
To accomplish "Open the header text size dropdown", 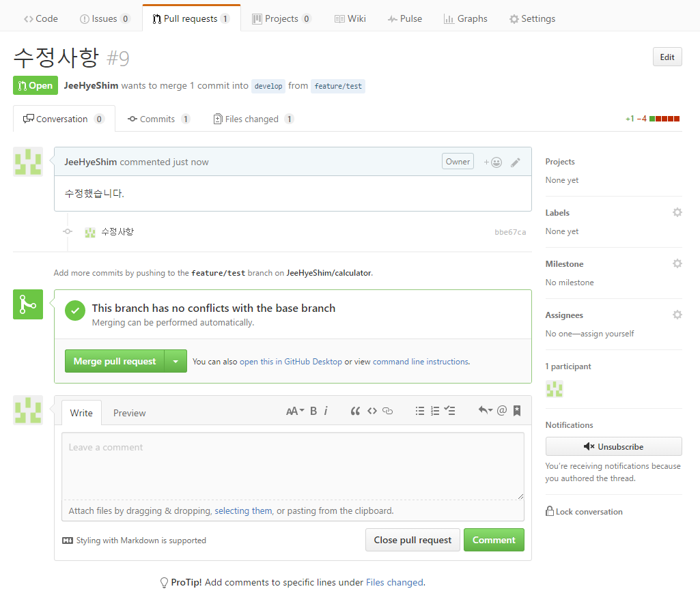I will 295,411.
